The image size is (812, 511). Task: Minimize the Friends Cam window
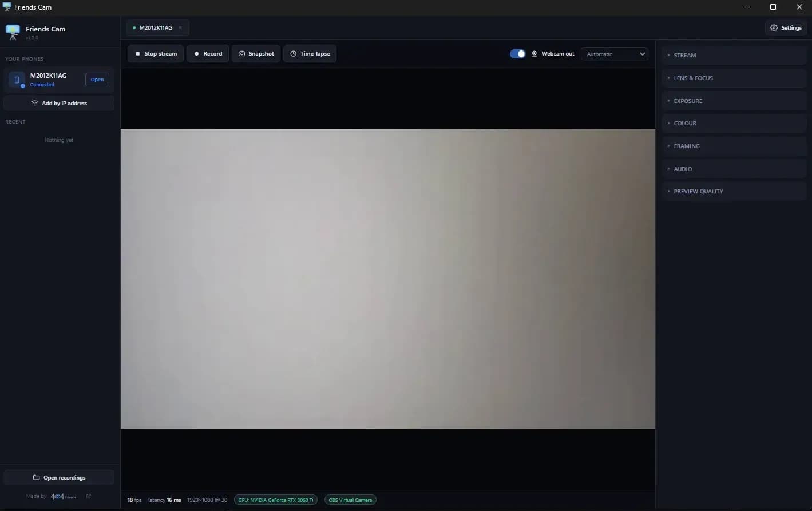(x=747, y=7)
